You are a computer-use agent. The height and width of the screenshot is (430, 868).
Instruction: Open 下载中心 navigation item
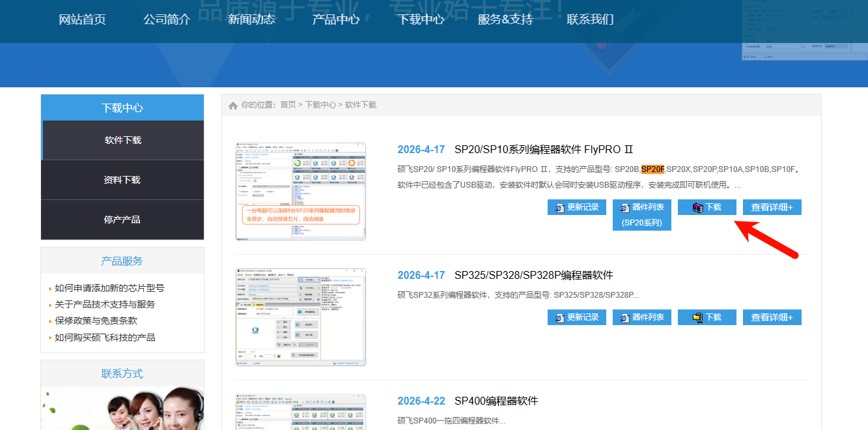421,20
